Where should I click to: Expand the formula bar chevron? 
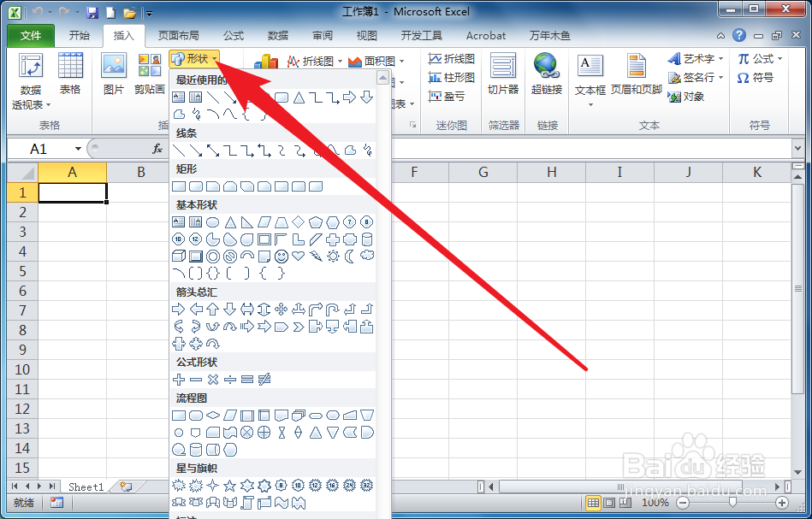coord(797,149)
